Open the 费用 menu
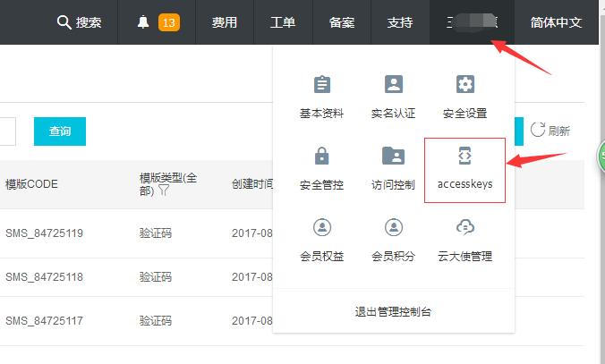 225,22
